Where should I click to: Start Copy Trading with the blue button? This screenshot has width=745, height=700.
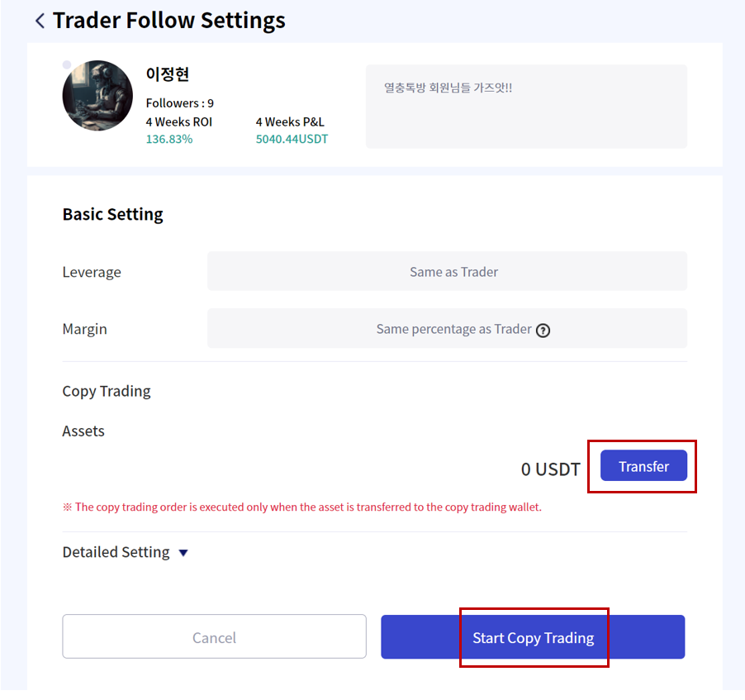click(533, 636)
